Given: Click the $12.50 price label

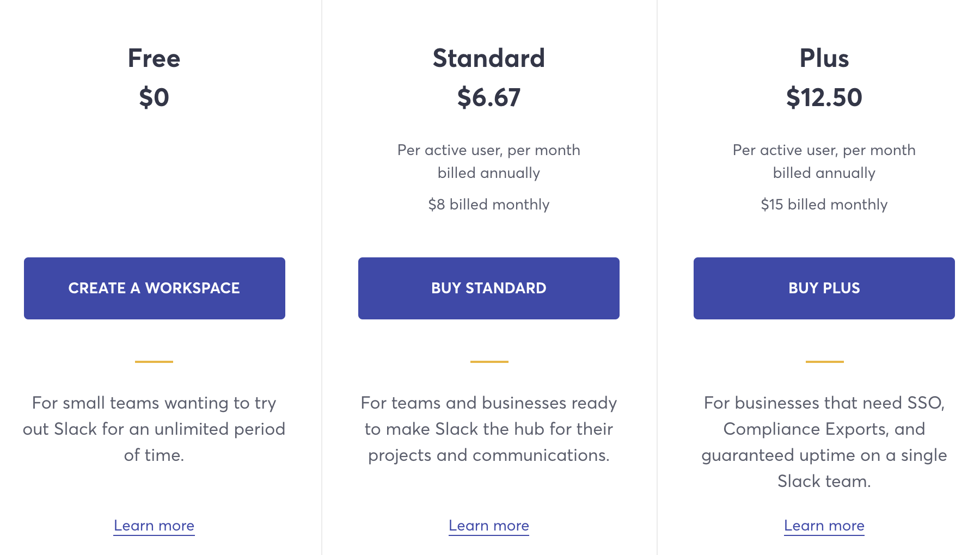Looking at the screenshot, I should [824, 98].
